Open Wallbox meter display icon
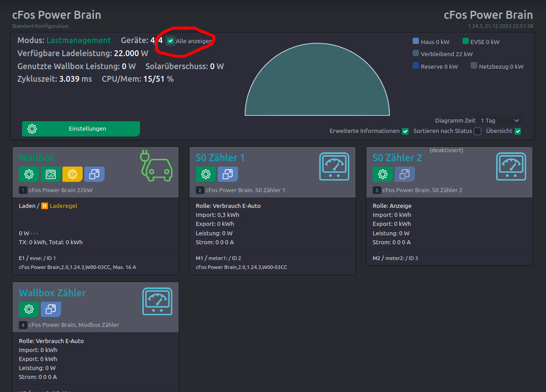Screen dimensions: 546x392 pos(51,174)
